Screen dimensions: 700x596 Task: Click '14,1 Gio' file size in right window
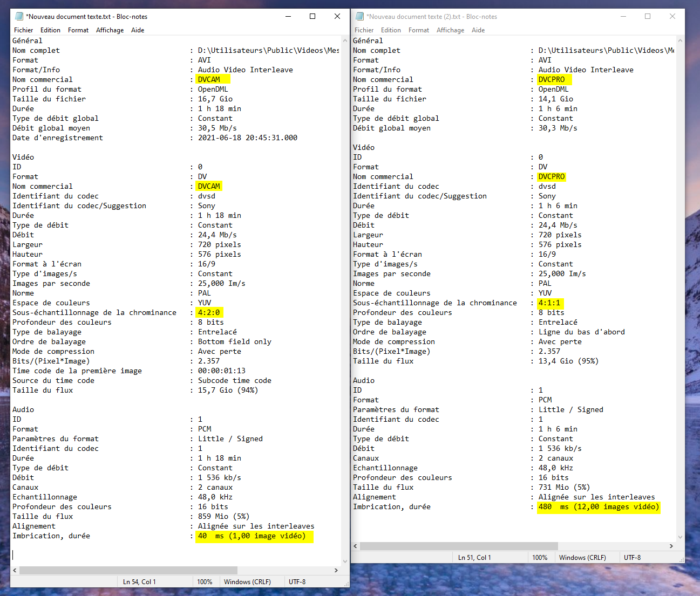(556, 99)
